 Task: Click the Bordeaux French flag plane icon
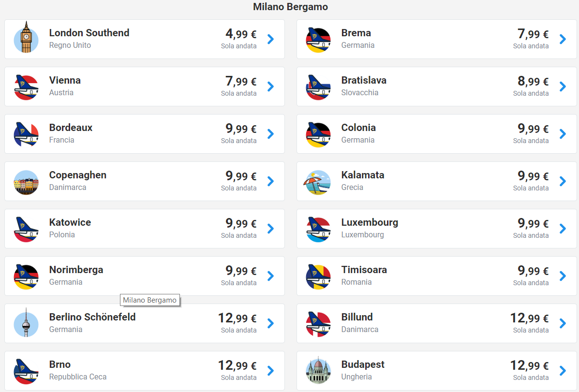click(x=26, y=134)
